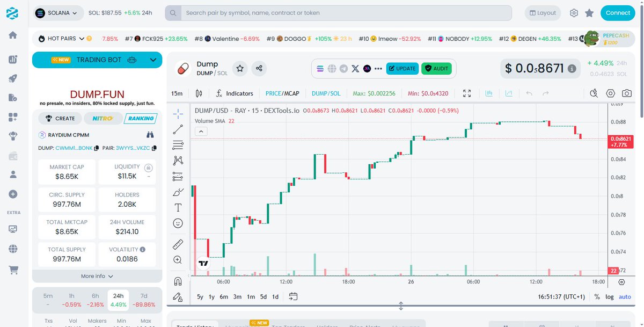Share the Dump pair
Screen dimensions: 644x327
coord(259,68)
